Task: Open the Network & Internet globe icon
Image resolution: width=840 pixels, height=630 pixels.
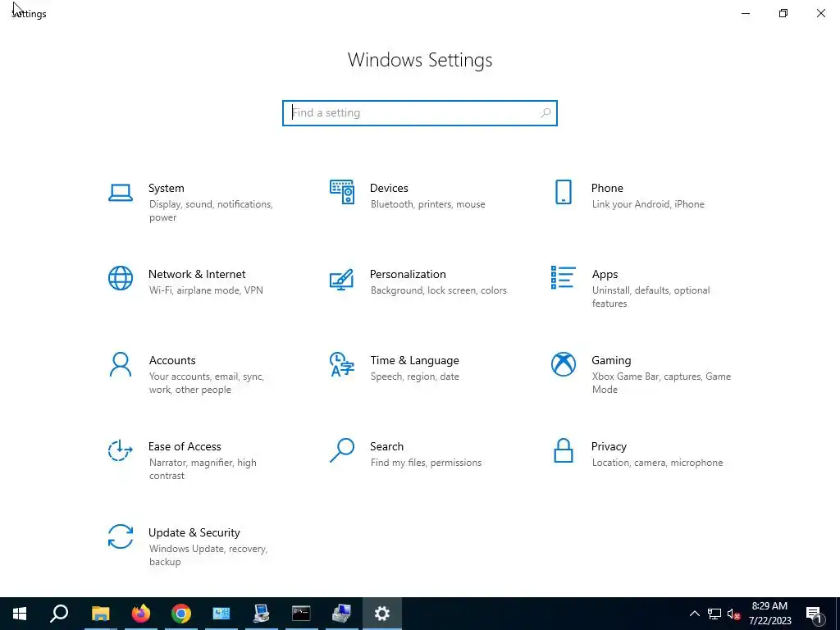Action: 121,278
